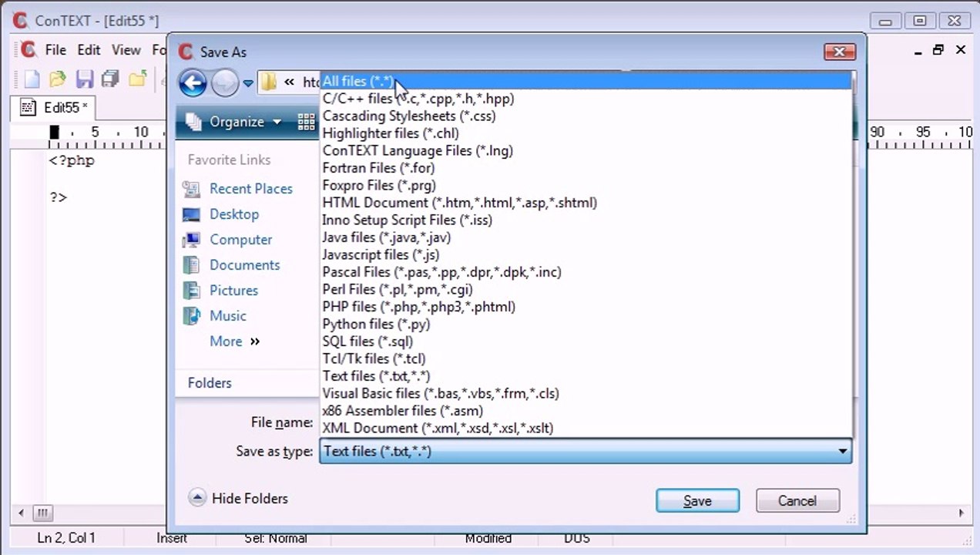Select Tcl/Tk files (*.tcl) type
This screenshot has height=555, width=980.
(x=586, y=358)
